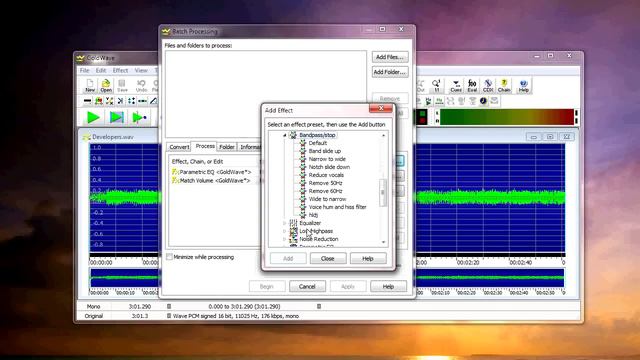Viewport: 640px width, 360px height.
Task: Click the crossed arrows icon in effects toolbar
Action: (x=109, y=101)
